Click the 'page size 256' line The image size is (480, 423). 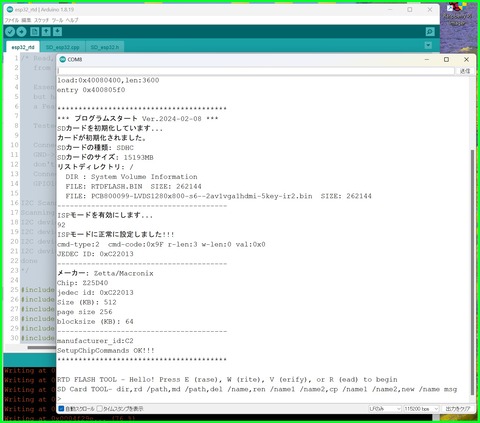pyautogui.click(x=85, y=312)
